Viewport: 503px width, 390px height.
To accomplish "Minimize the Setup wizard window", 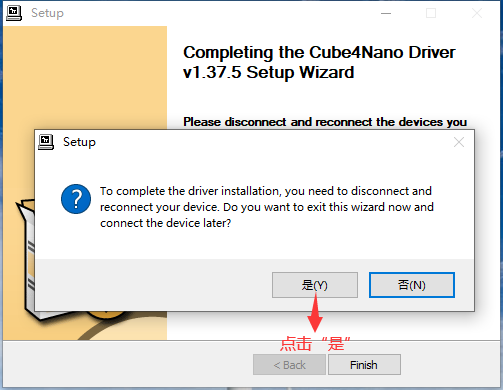I will [386, 13].
